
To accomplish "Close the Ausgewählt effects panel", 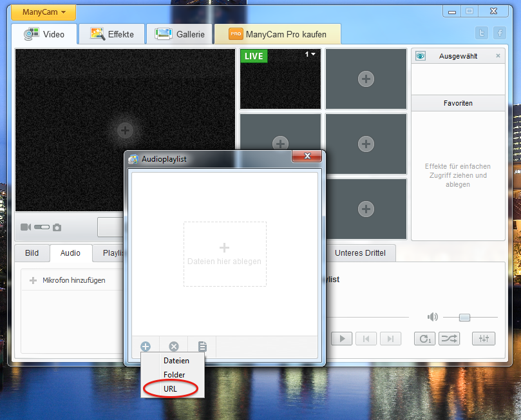I will click(498, 56).
